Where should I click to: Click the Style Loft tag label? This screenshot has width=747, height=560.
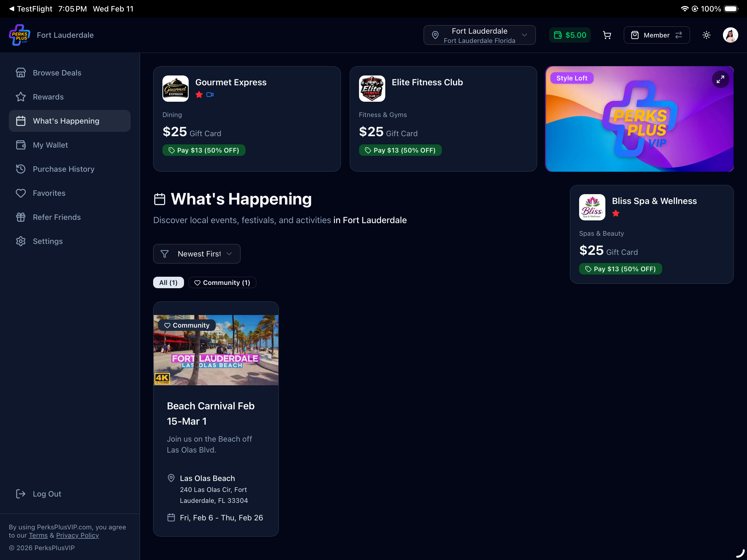click(571, 78)
